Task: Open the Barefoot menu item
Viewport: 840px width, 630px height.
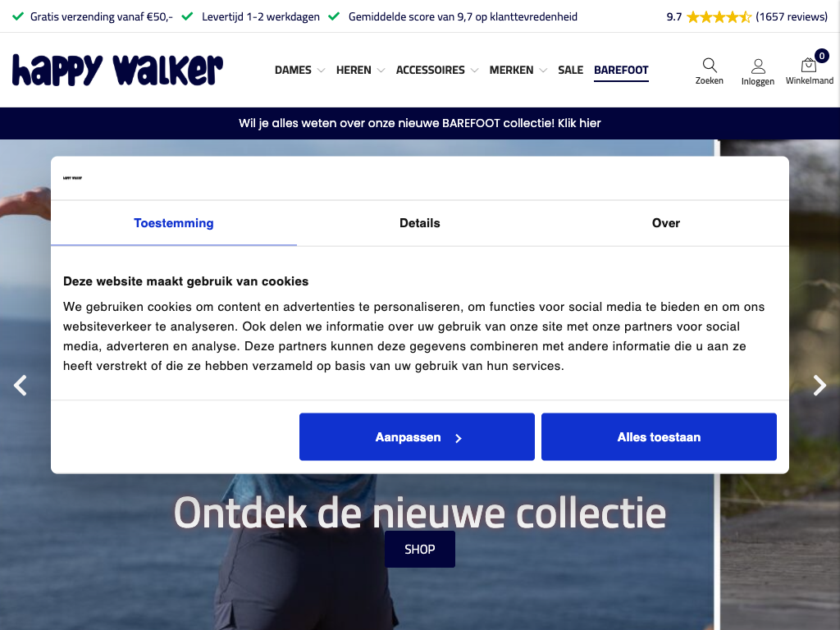Action: pos(621,71)
